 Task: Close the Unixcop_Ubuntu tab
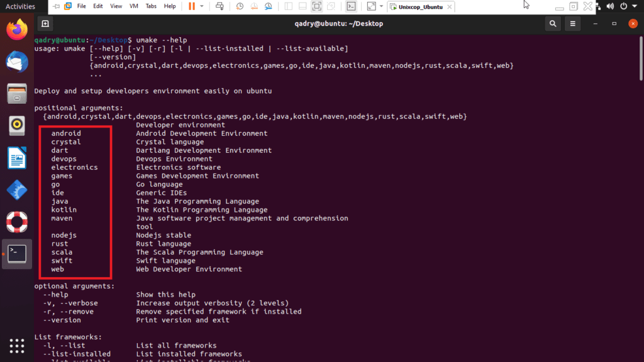pyautogui.click(x=449, y=6)
